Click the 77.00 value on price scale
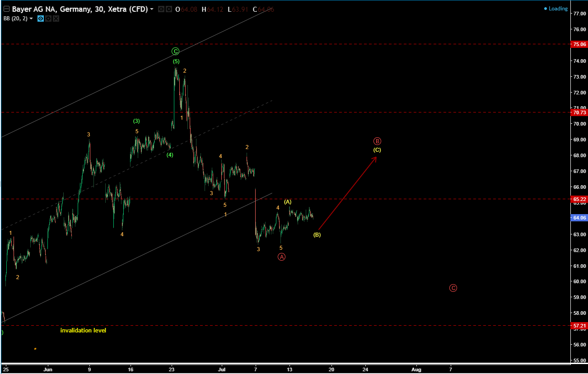 (x=580, y=14)
